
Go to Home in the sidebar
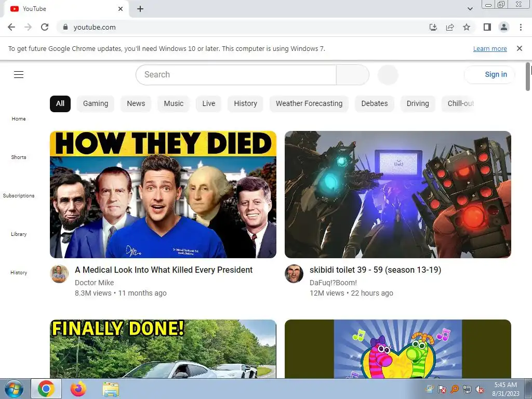tap(19, 118)
